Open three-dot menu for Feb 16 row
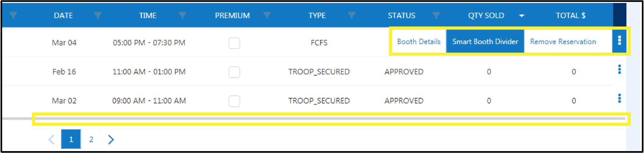Screen dimensions: 644x153 (x=619, y=69)
